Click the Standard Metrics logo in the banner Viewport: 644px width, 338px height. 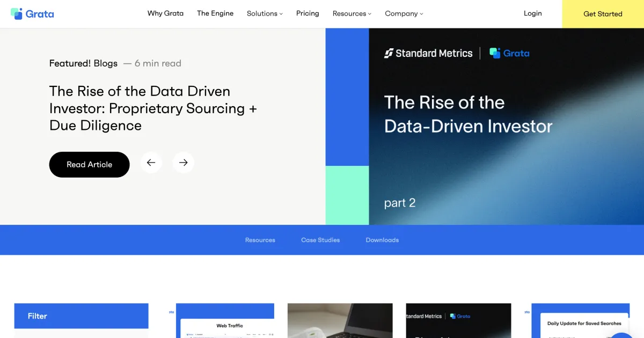[x=428, y=53]
